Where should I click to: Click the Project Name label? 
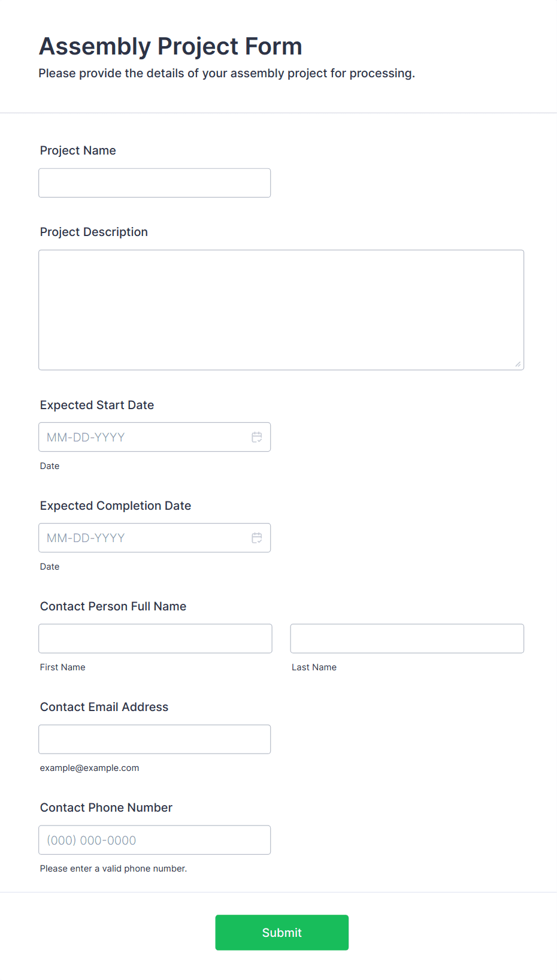(78, 150)
